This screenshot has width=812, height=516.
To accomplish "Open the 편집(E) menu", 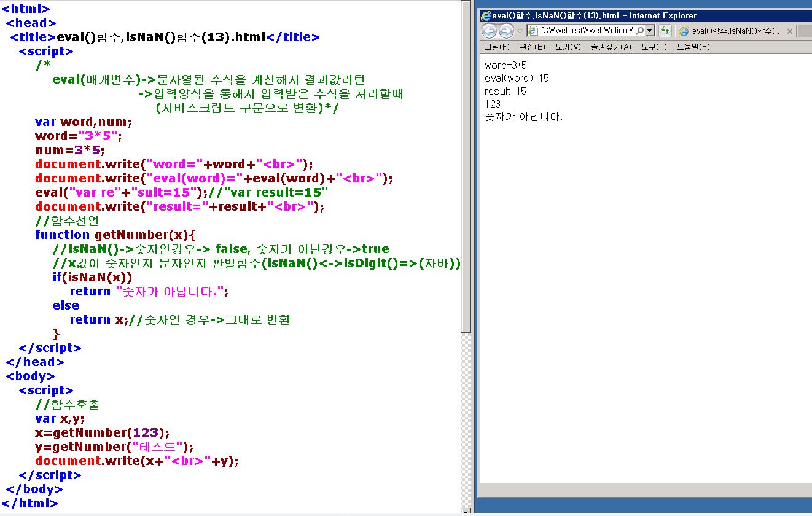I will [x=532, y=47].
